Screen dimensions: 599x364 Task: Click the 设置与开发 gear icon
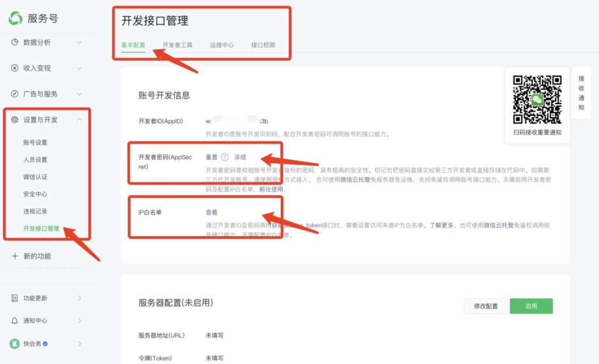pos(15,120)
